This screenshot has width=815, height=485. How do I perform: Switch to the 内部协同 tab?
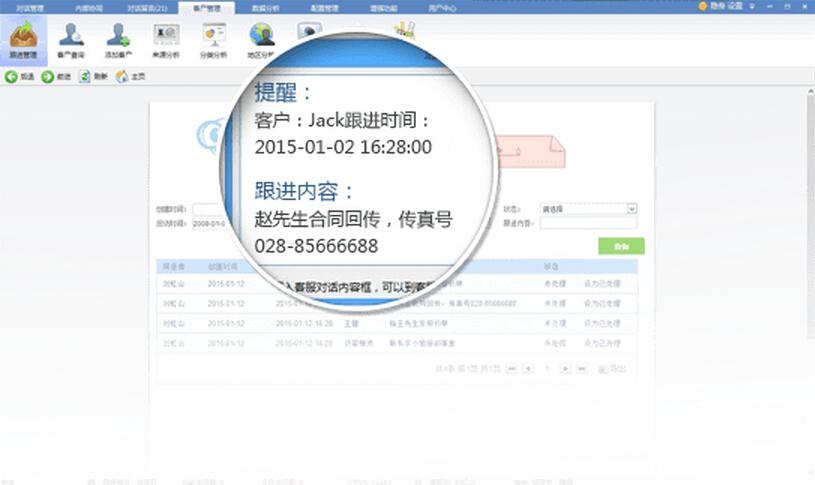point(88,8)
